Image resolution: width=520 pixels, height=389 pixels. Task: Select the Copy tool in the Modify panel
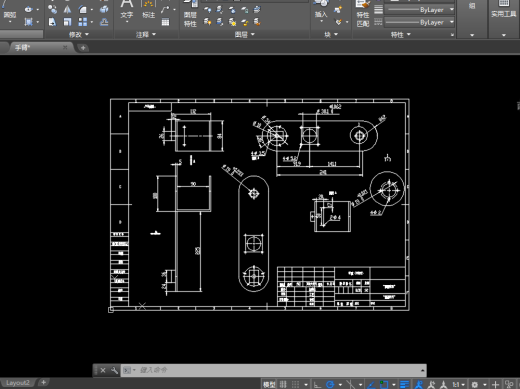click(52, 9)
